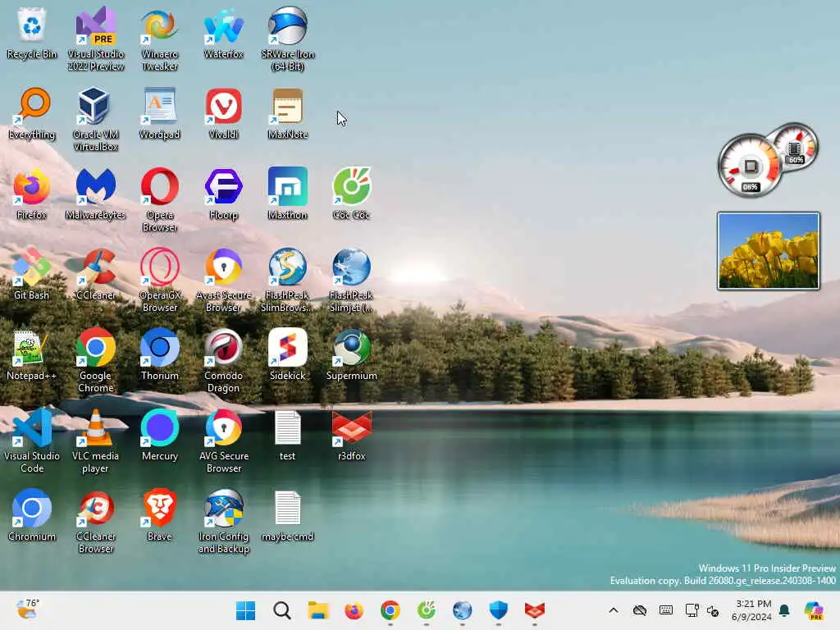Click the test text file on desktop
Viewport: 840px width, 630px height.
(288, 436)
